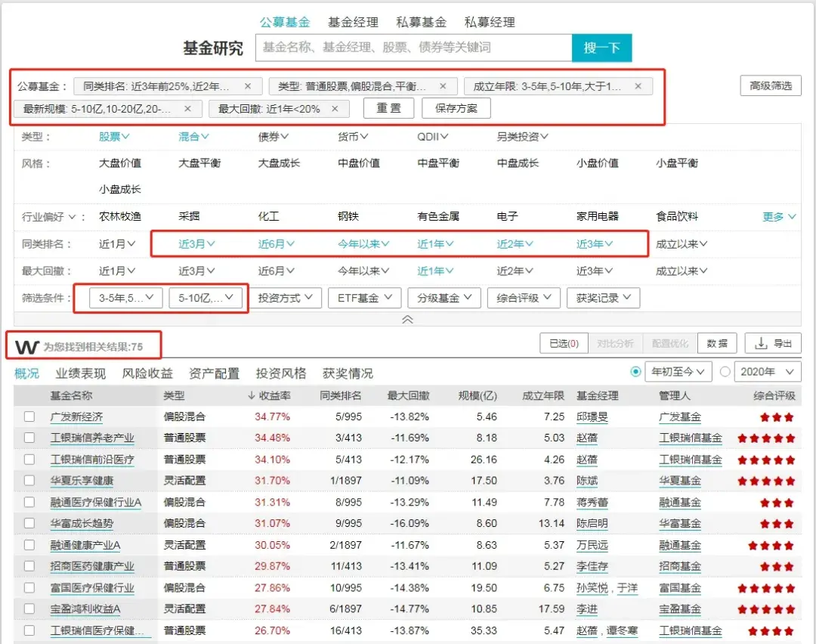Image resolution: width=816 pixels, height=644 pixels.
Task: Select the 年初至今 radio button
Action: [x=635, y=372]
